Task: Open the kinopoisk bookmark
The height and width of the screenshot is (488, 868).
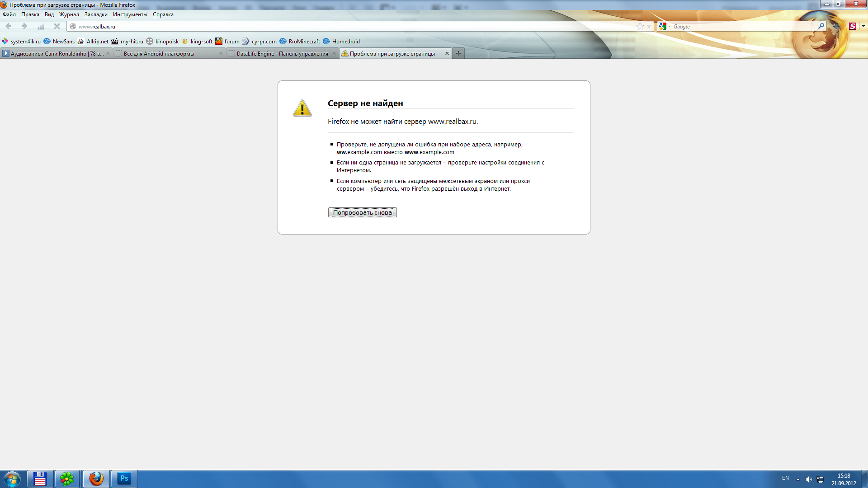Action: 163,41
